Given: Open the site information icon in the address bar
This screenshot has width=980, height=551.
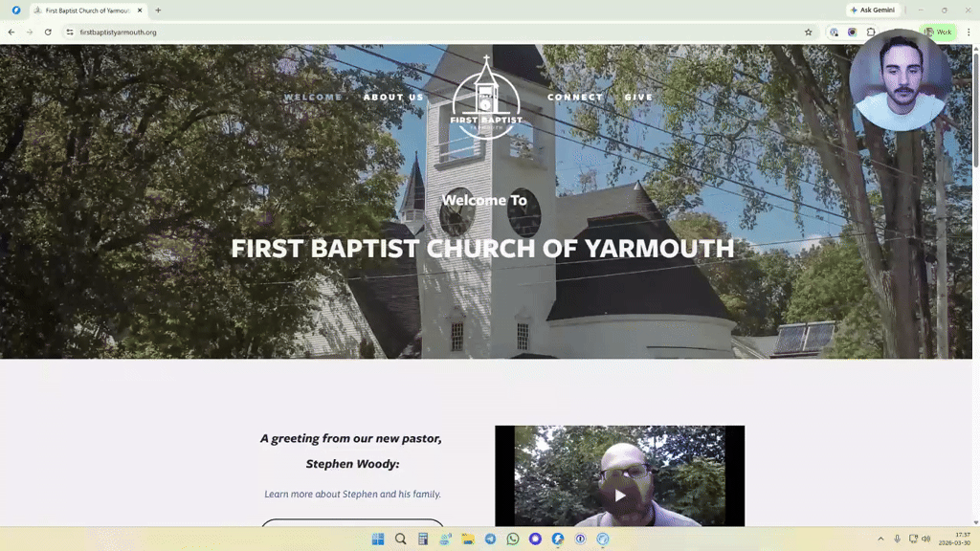Looking at the screenshot, I should click(70, 32).
